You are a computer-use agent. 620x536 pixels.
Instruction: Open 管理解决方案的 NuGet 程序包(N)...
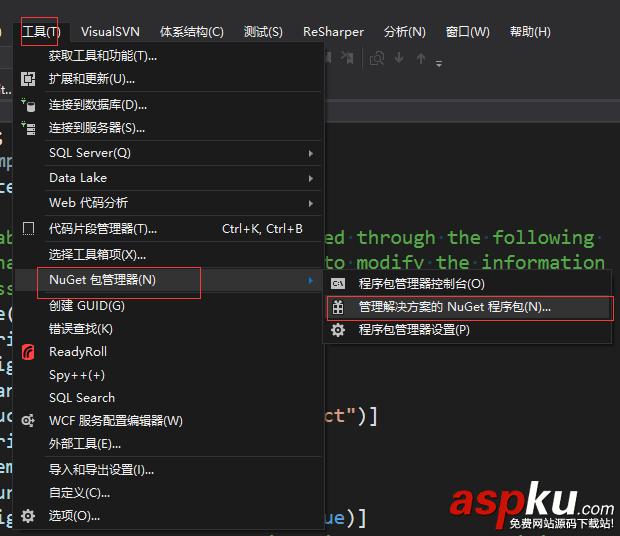(x=455, y=307)
